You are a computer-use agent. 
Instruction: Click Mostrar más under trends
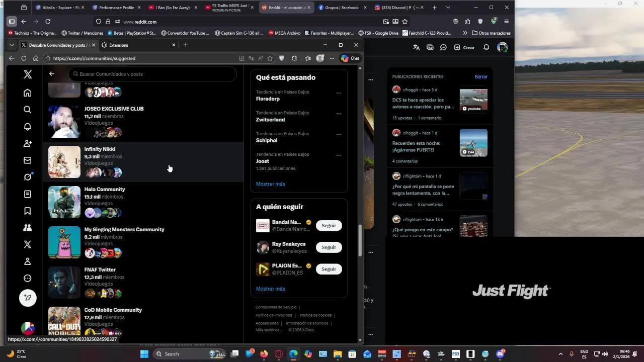coord(270,184)
